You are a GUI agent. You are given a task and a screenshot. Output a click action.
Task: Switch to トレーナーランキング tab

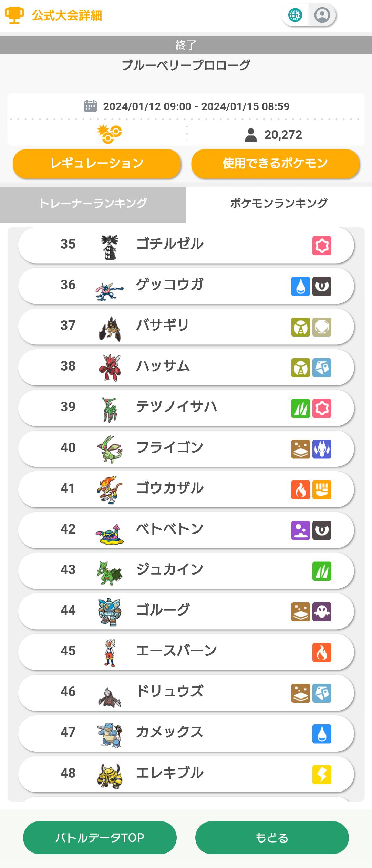93,204
